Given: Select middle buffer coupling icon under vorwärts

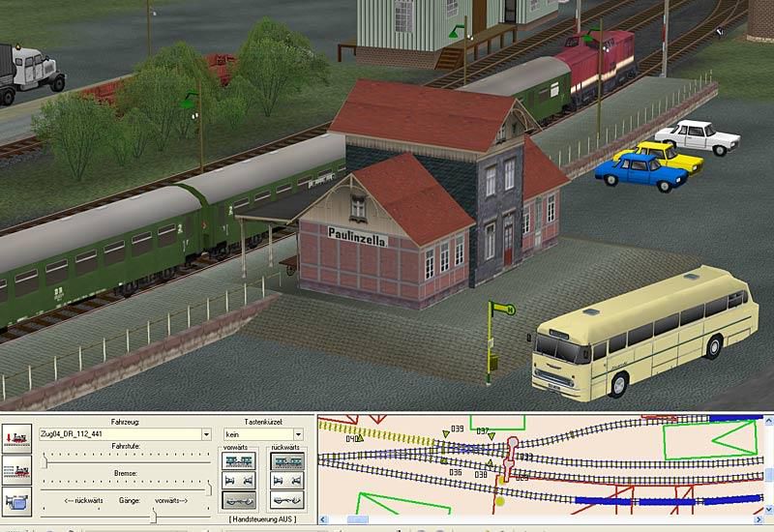Looking at the screenshot, I should pyautogui.click(x=237, y=481).
